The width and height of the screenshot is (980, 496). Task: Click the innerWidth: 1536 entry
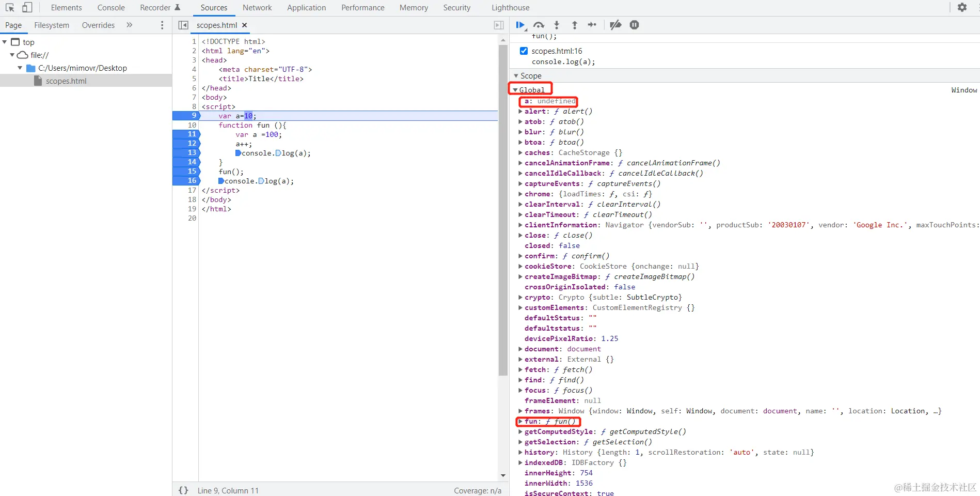click(559, 483)
